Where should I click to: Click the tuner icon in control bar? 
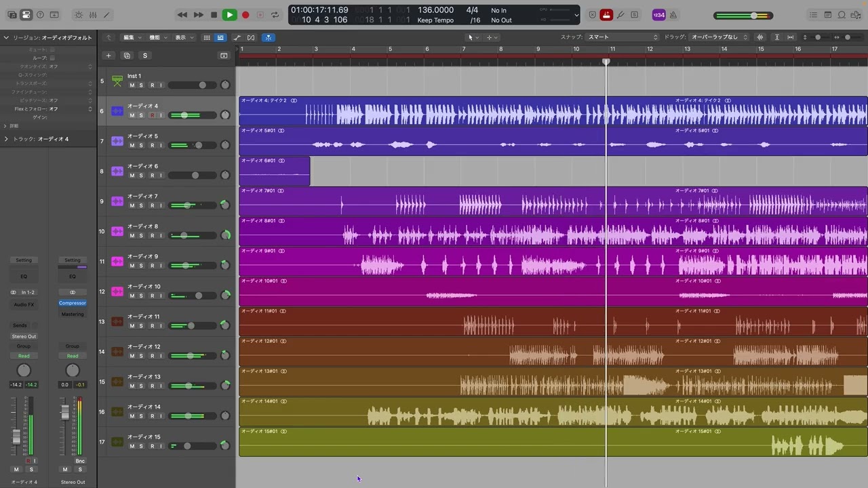pos(620,15)
